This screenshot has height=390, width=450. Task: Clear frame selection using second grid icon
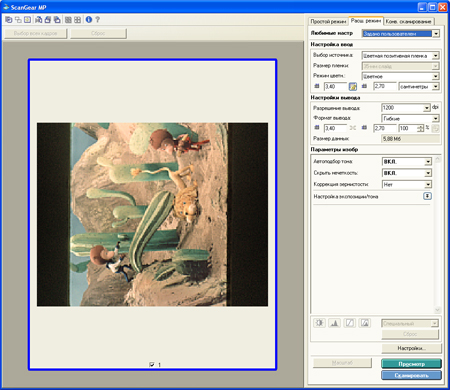tap(77, 20)
